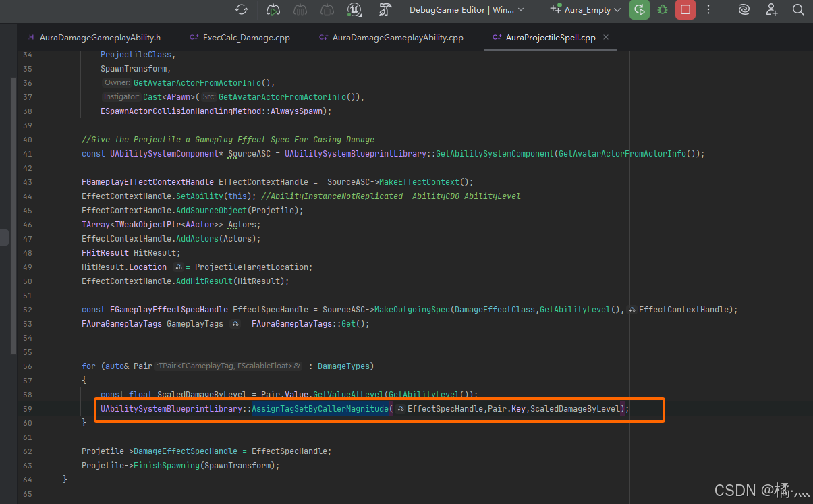Stop the running session with the red Stop button
Viewport: 813px width, 504px height.
pyautogui.click(x=685, y=9)
